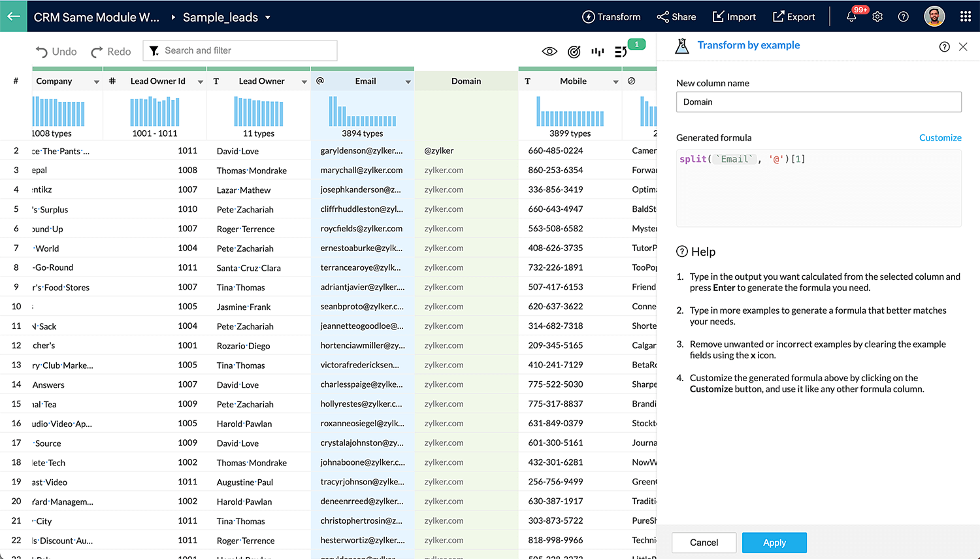Toggle the eye preview icon

click(x=549, y=52)
